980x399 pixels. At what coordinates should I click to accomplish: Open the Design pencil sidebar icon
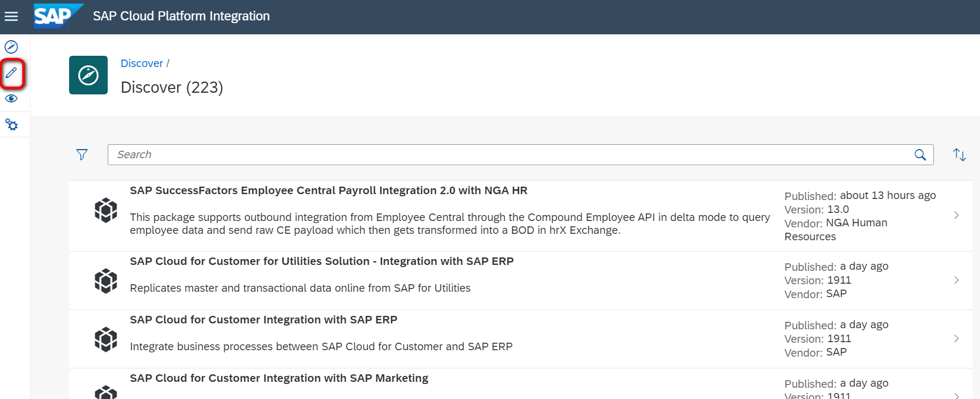point(12,73)
